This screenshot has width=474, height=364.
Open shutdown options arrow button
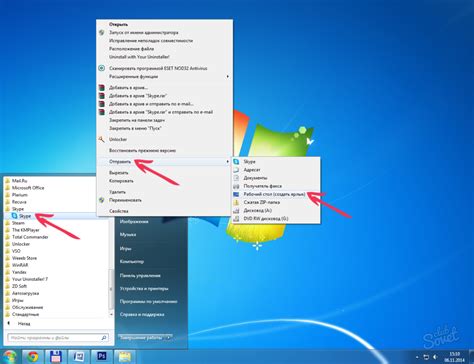[169, 338]
